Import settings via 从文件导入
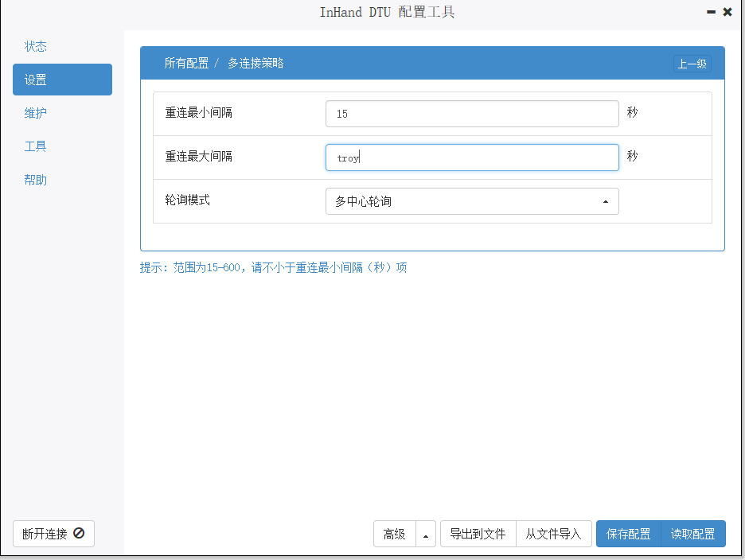Viewport: 745px width, 560px height. coord(553,534)
